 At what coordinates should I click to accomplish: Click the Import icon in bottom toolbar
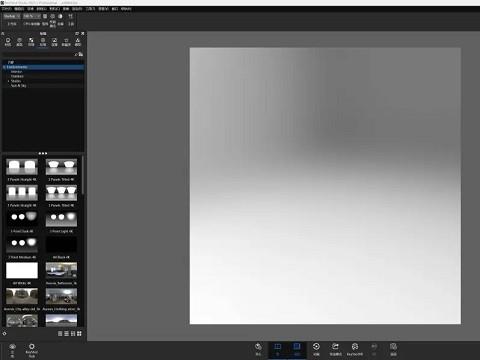pyautogui.click(x=258, y=349)
